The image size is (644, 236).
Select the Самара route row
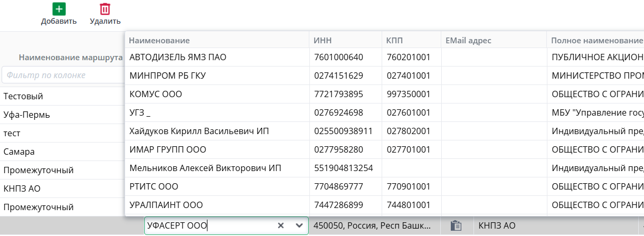pos(62,152)
